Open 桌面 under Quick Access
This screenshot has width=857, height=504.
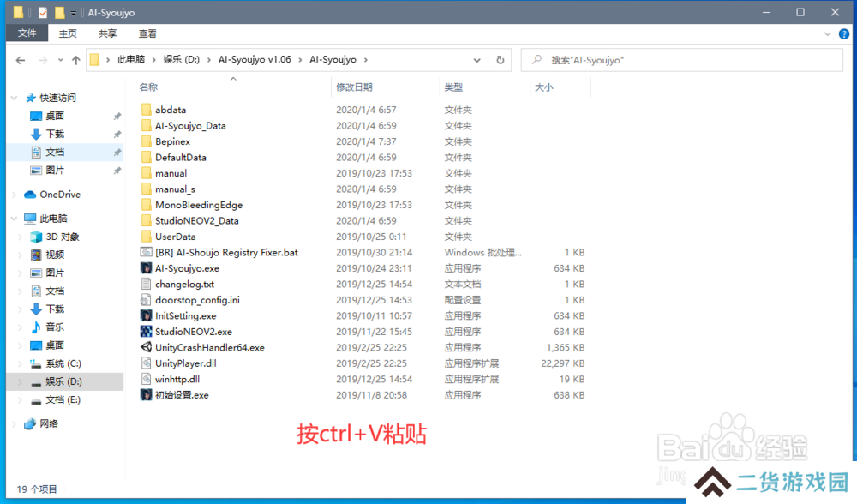click(55, 116)
